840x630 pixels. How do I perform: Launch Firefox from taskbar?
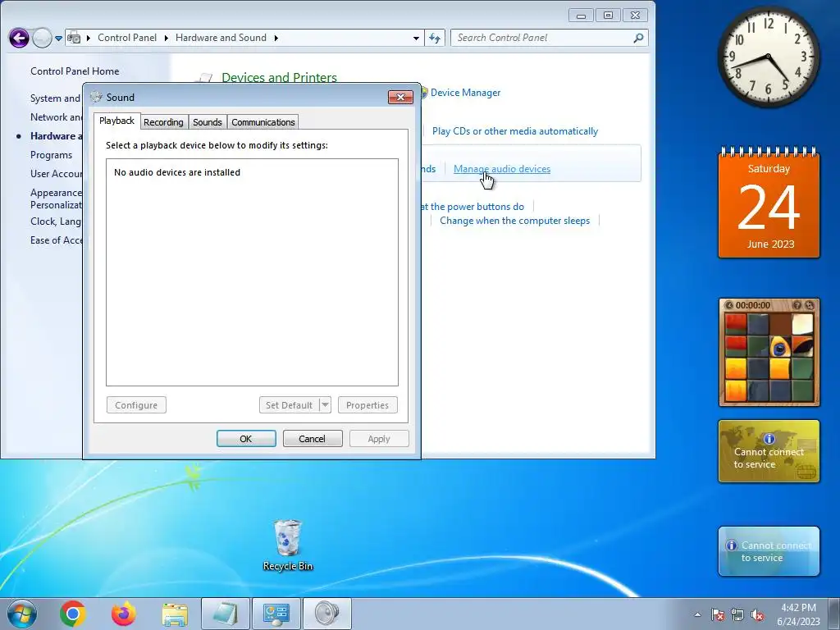[123, 614]
